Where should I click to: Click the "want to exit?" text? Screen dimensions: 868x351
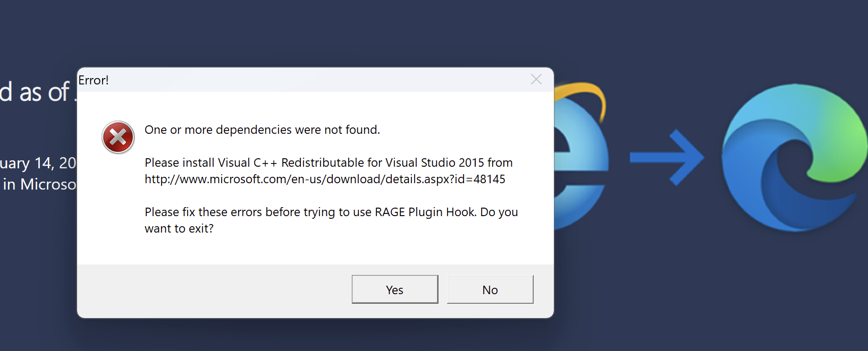pos(179,229)
